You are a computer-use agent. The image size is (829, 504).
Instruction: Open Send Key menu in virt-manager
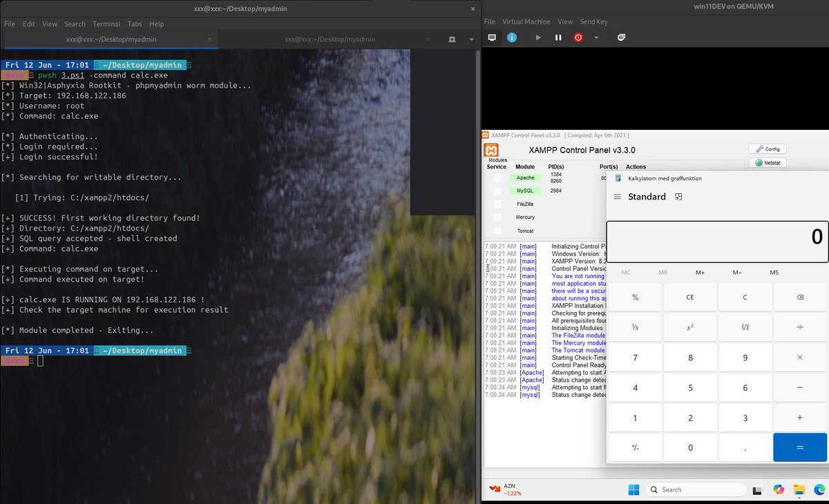[593, 21]
